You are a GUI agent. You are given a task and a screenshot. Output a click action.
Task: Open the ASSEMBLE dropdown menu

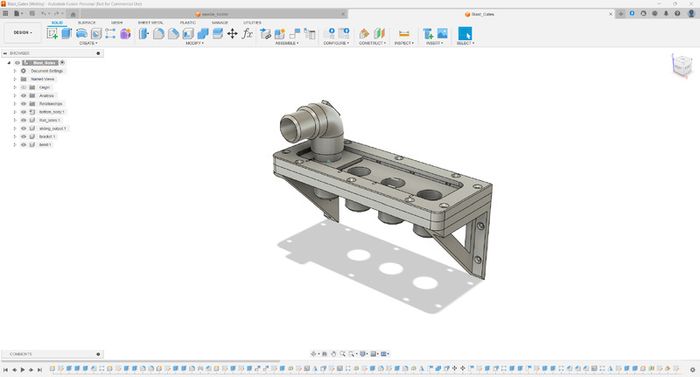tap(287, 43)
